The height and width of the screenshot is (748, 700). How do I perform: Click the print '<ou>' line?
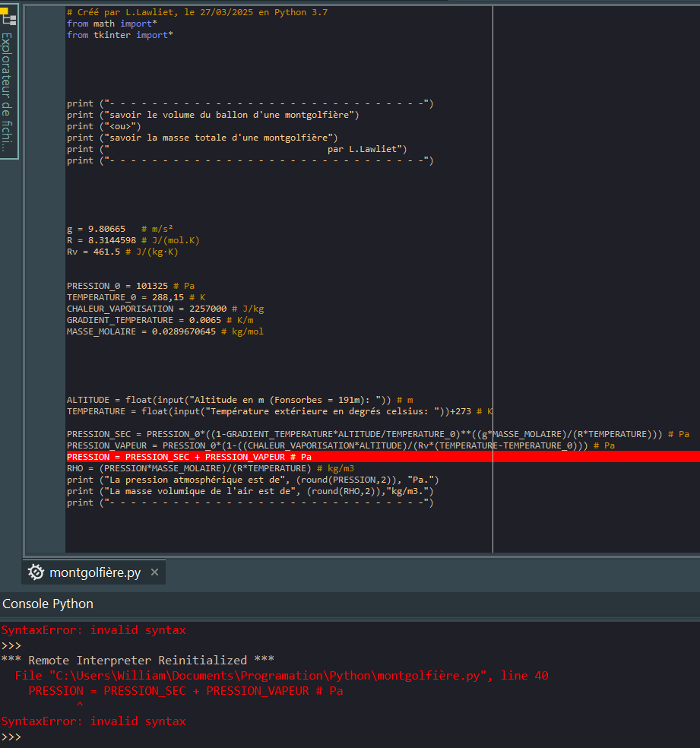pyautogui.click(x=104, y=126)
